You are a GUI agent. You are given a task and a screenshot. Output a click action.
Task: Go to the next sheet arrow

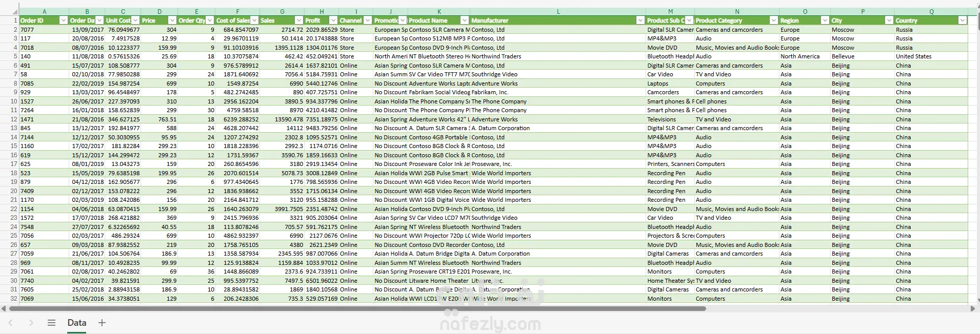31,323
